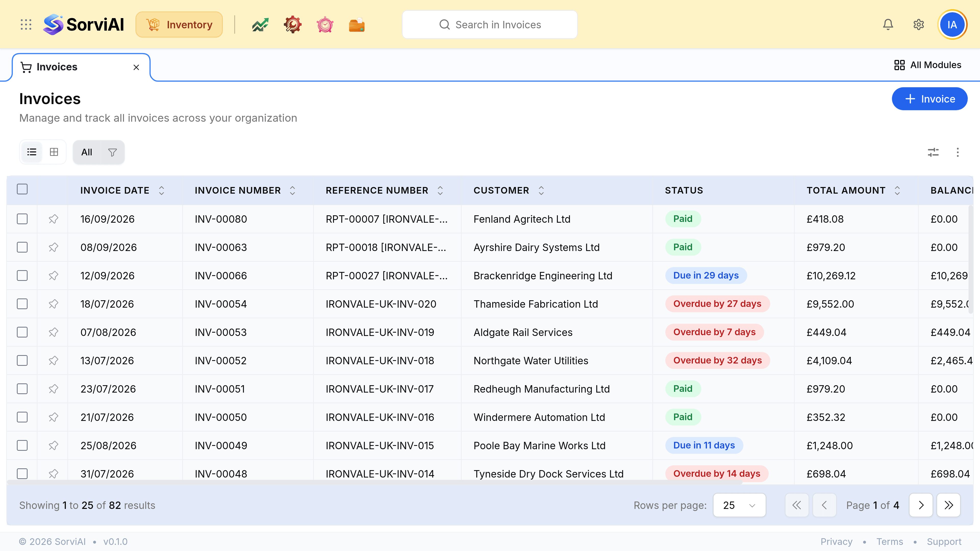Open the orange wallet module icon
This screenshot has height=551, width=980.
pyautogui.click(x=357, y=25)
